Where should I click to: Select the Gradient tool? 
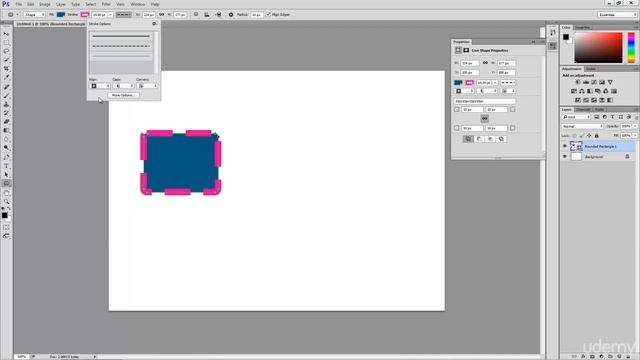6,130
